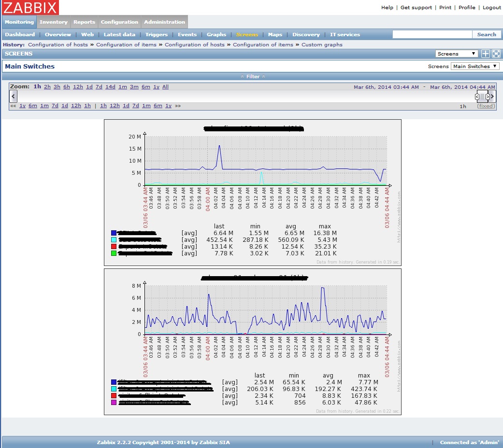The height and width of the screenshot is (448, 503).
Task: Select the All zoom range link
Action: (x=165, y=86)
